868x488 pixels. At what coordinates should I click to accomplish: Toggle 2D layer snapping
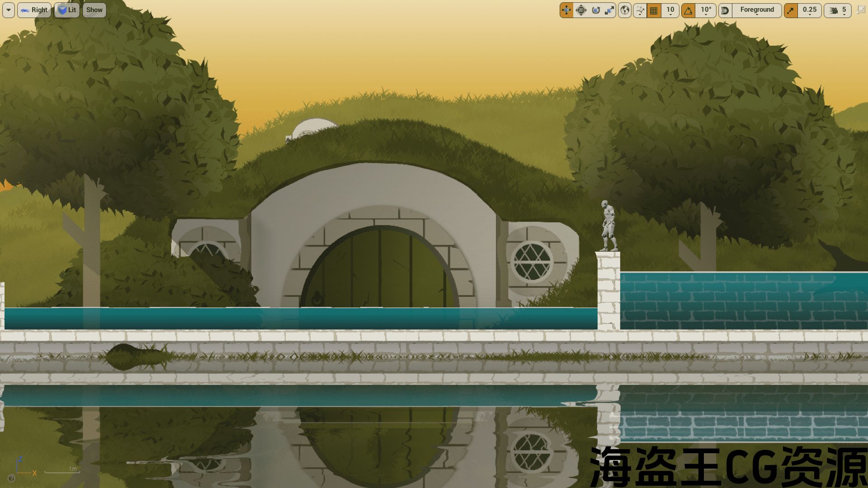[725, 10]
